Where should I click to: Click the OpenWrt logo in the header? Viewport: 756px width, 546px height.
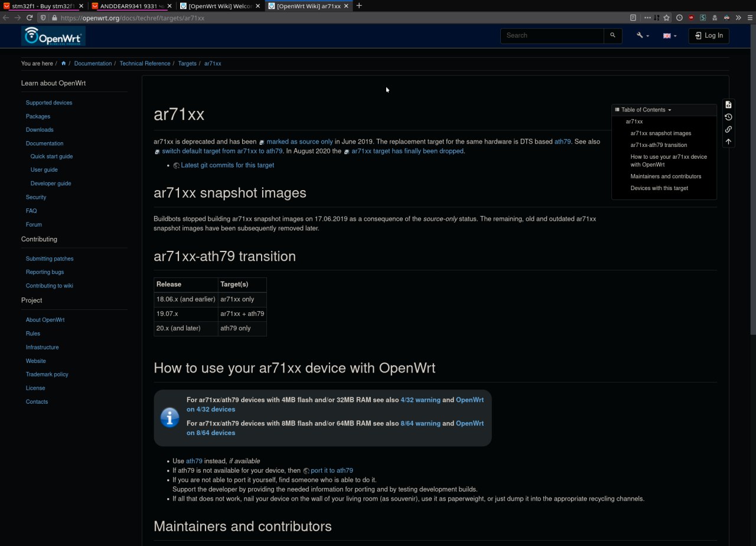(x=54, y=36)
